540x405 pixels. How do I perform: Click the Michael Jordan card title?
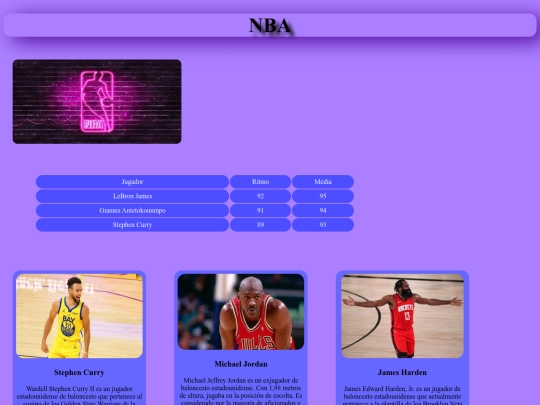point(241,364)
